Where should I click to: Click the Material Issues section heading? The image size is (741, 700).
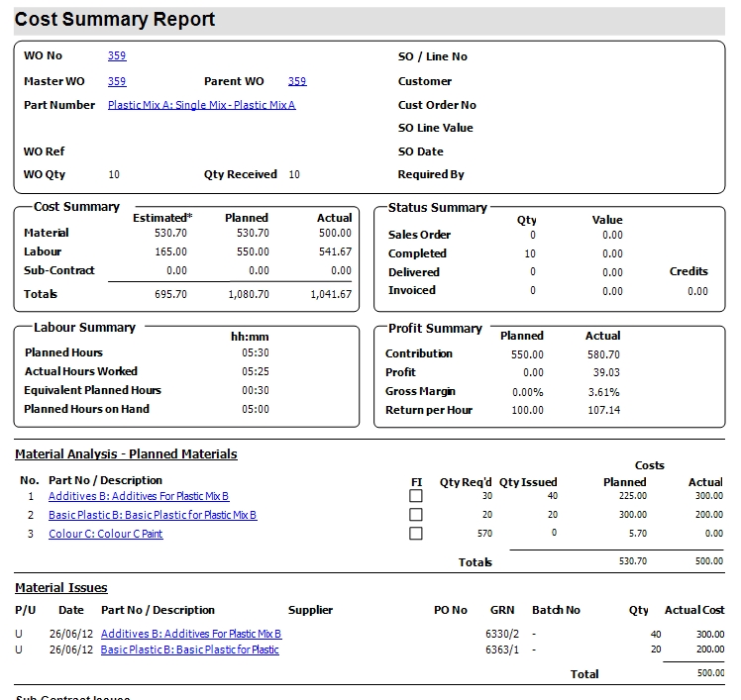(61, 588)
